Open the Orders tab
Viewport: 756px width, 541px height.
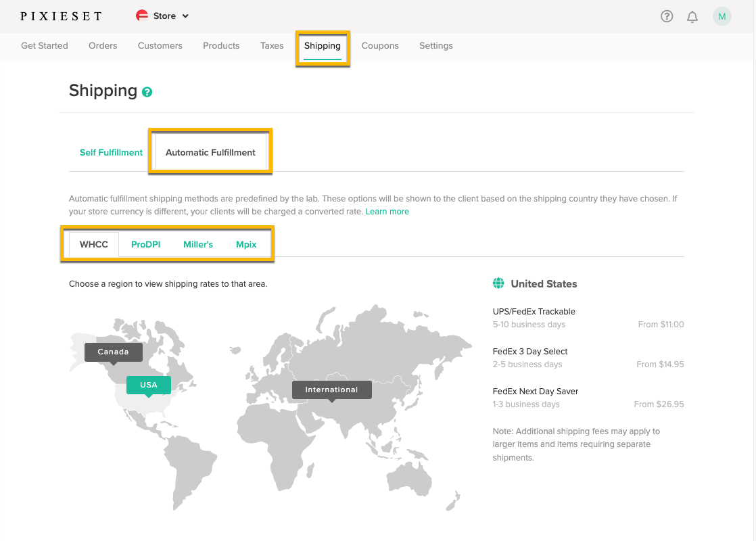point(103,46)
